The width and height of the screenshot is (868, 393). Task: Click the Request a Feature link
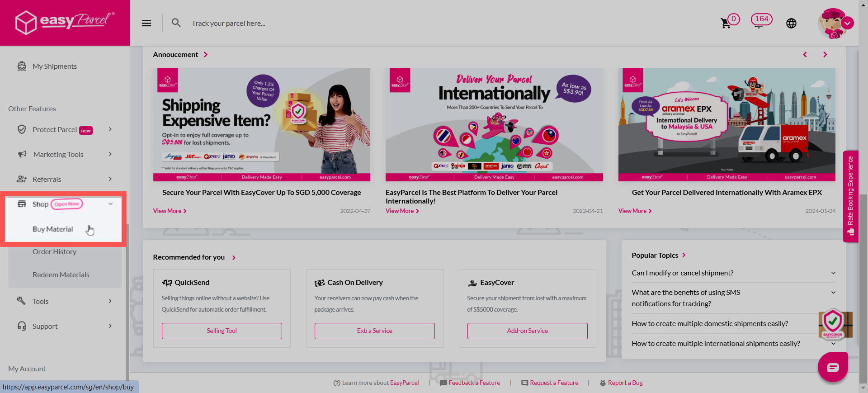(554, 383)
